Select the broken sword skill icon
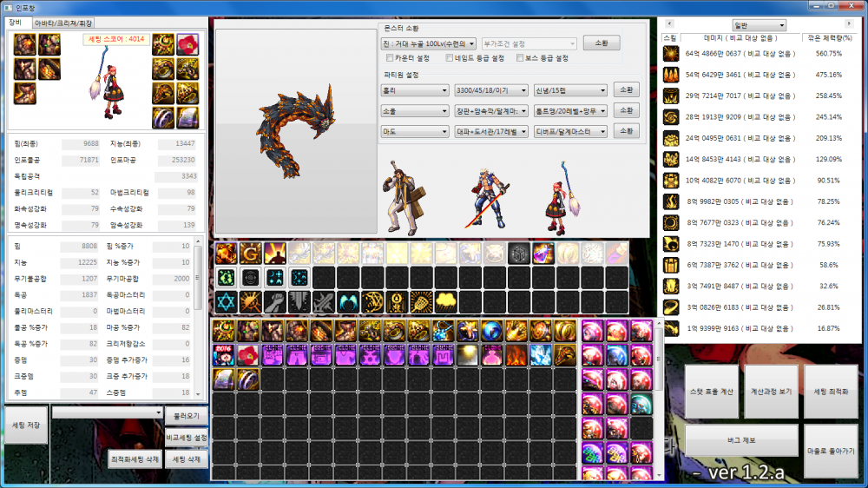 pyautogui.click(x=323, y=302)
